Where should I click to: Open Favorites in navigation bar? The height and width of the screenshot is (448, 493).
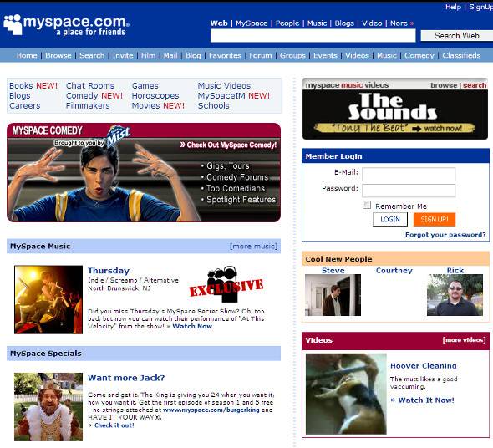point(225,55)
